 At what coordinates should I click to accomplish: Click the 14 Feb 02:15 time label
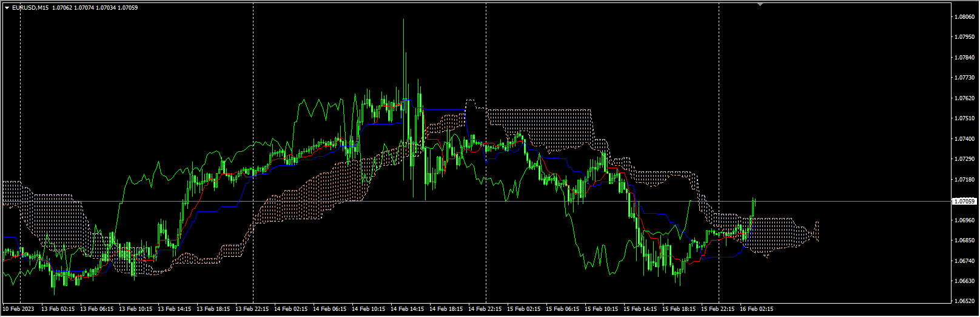[x=291, y=309]
